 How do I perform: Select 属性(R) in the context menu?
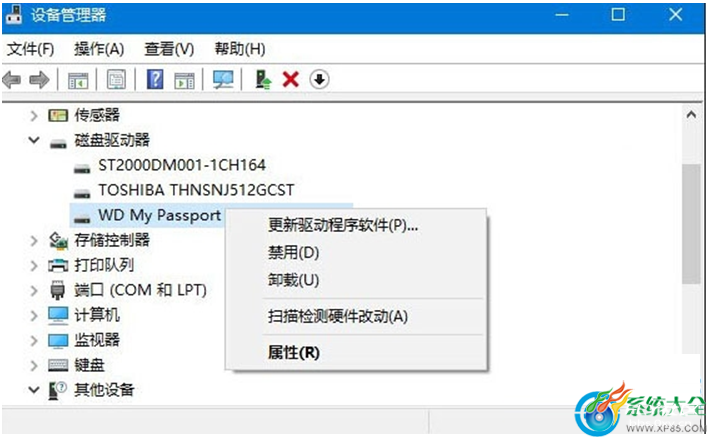pyautogui.click(x=293, y=353)
